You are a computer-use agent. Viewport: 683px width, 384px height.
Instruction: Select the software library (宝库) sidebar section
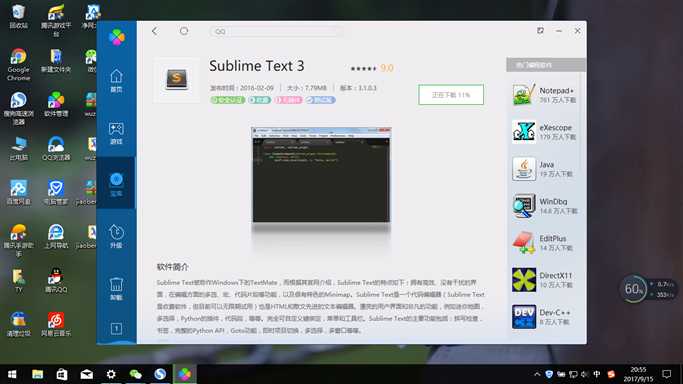(x=116, y=184)
